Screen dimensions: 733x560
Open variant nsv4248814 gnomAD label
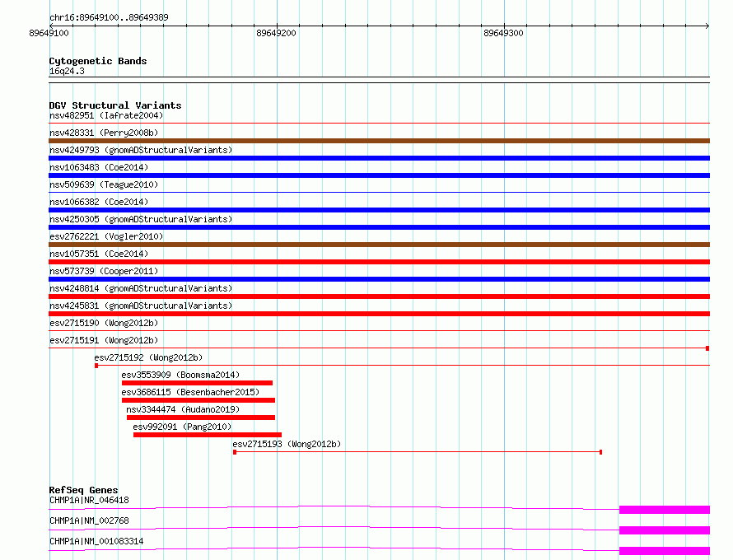[141, 288]
